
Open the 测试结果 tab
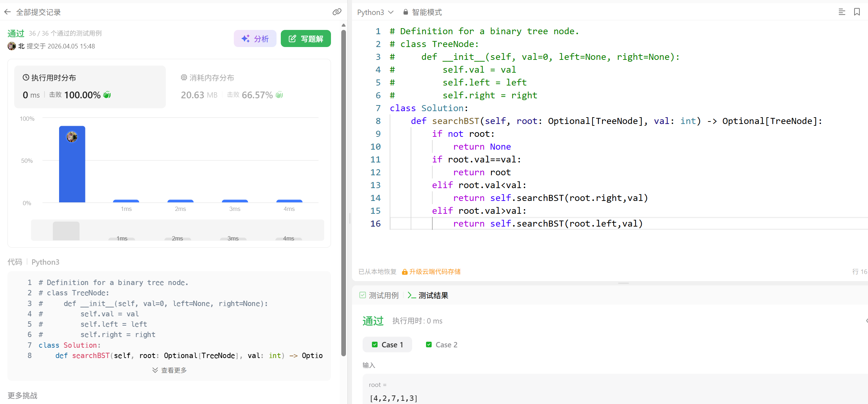[428, 295]
